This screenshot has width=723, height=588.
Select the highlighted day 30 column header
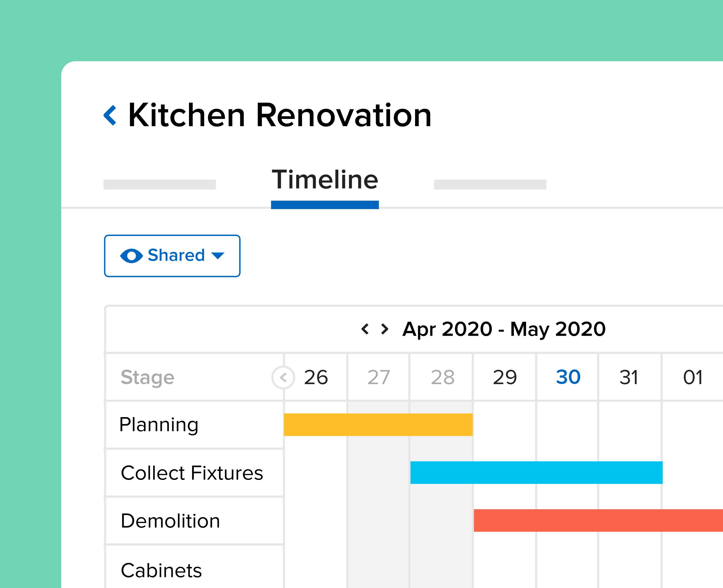point(568,377)
